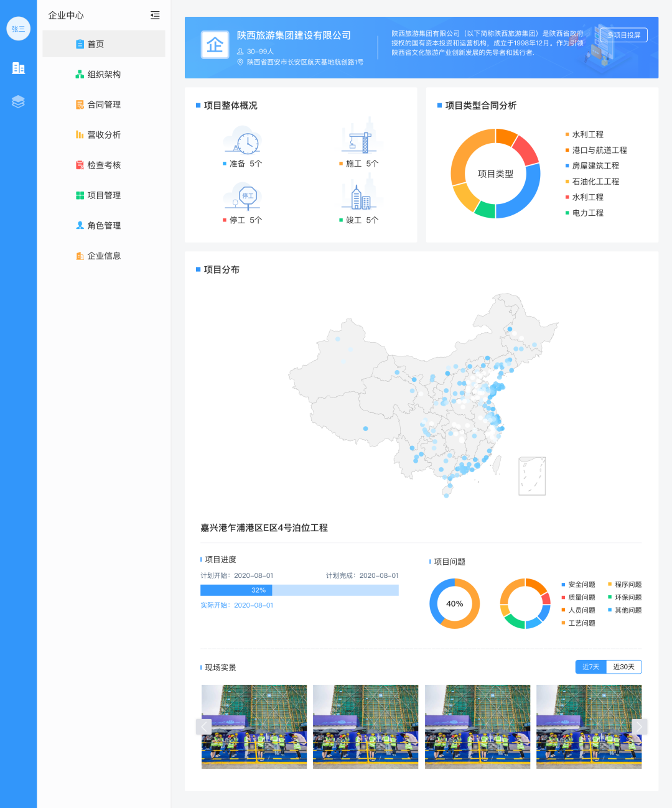The height and width of the screenshot is (808, 672).
Task: Collapse the 企业中心 sidebar menu
Action: [x=155, y=15]
